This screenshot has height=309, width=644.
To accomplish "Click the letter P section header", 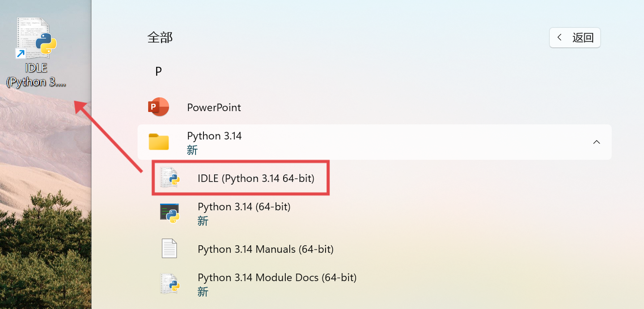I will (x=158, y=71).
